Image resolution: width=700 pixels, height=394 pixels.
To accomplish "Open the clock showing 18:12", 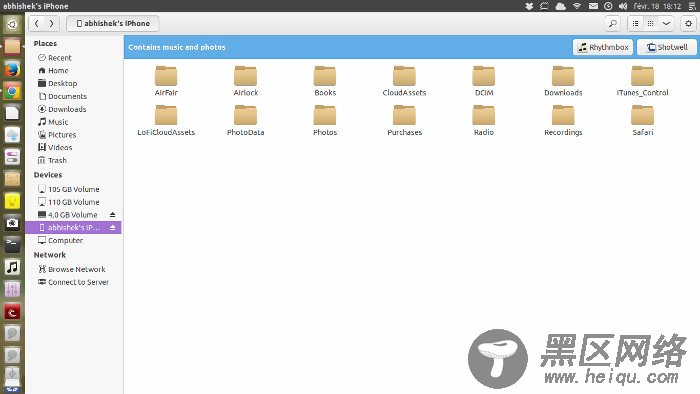I will point(657,6).
